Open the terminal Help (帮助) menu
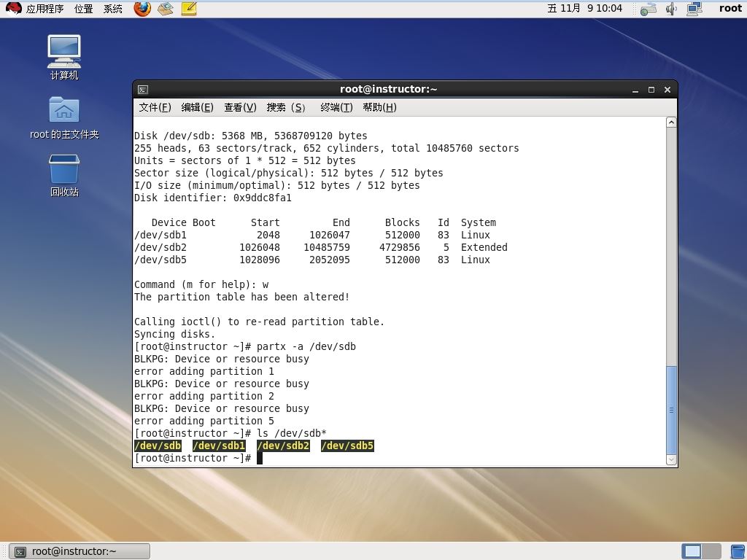 pos(379,107)
